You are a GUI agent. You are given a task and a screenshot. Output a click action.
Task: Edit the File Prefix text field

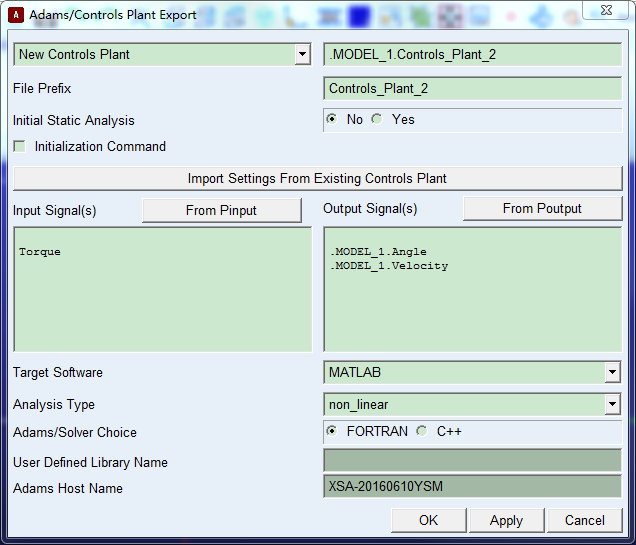[x=472, y=89]
